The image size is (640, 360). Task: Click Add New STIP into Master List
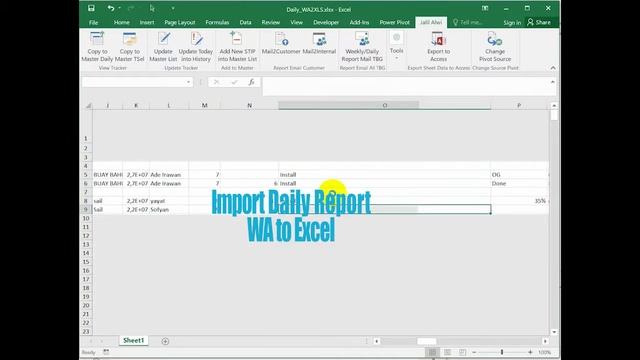(237, 47)
